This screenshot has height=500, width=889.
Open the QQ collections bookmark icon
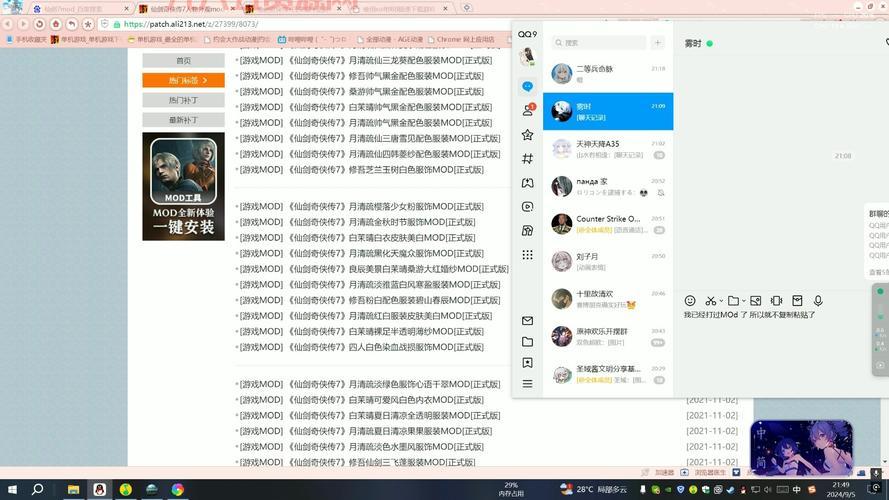tap(527, 363)
